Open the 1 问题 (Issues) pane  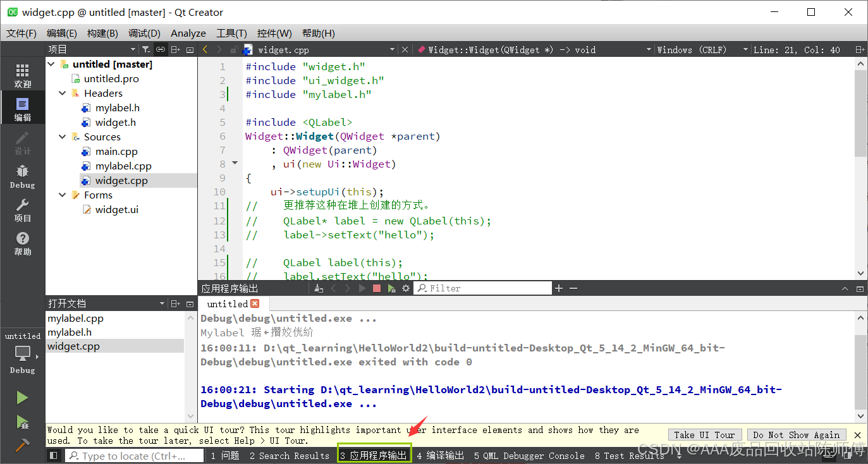click(225, 455)
